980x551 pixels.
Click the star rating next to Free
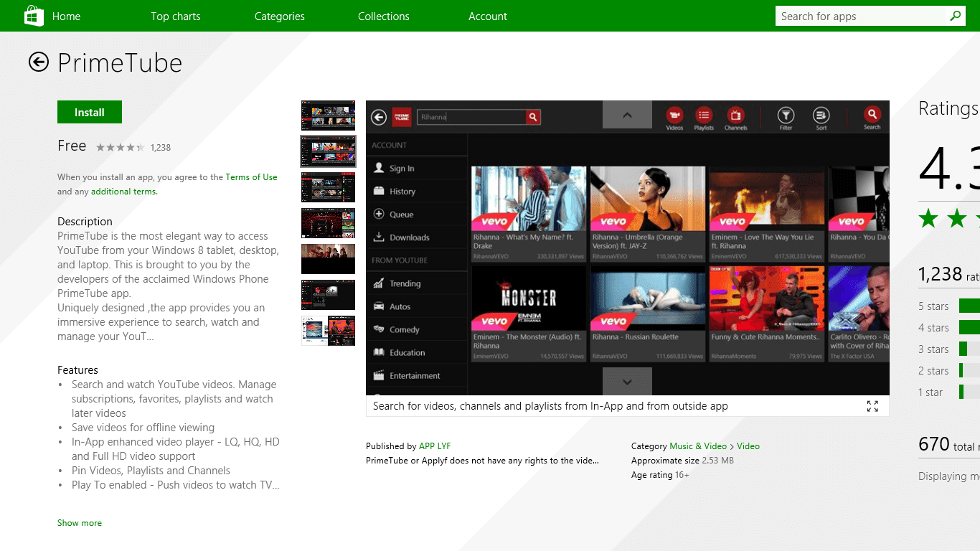120,147
